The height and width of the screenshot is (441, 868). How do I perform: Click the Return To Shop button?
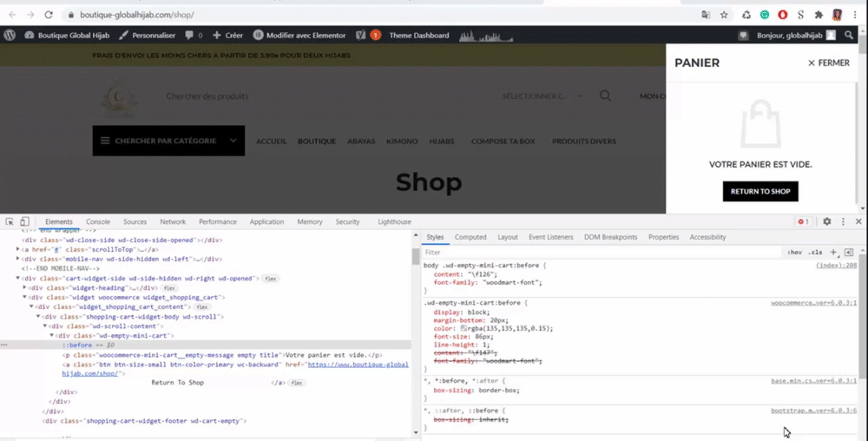760,192
